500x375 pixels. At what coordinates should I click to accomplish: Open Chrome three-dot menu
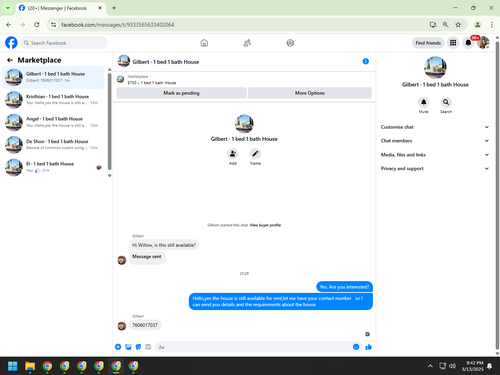tap(491, 25)
